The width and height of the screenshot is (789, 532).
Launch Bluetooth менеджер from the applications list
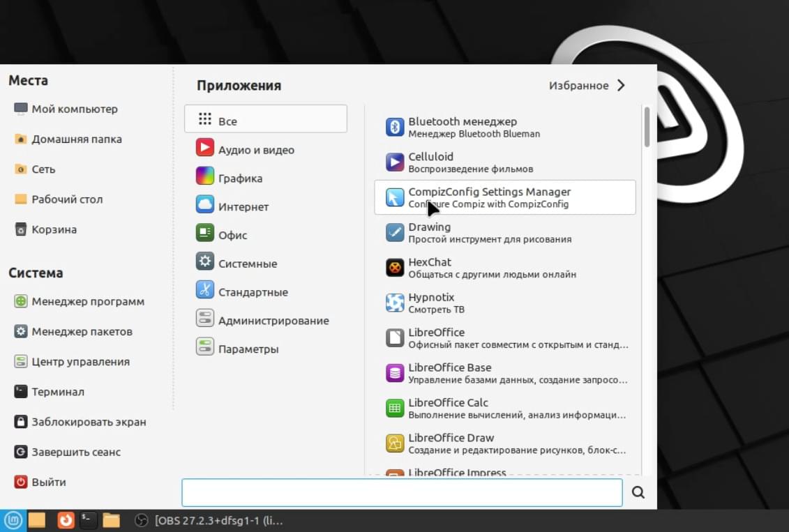point(504,127)
